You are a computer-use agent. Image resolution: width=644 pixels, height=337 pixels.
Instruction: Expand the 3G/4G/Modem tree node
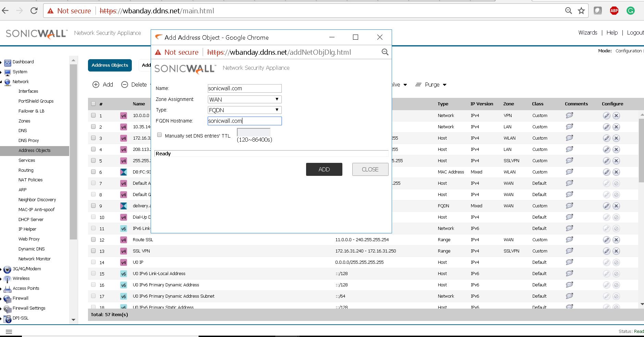(x=1, y=269)
